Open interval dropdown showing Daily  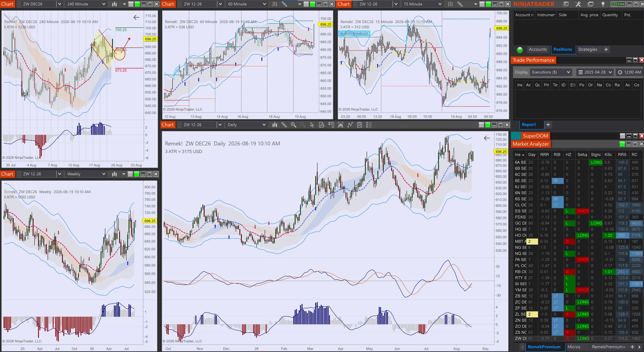(246, 125)
